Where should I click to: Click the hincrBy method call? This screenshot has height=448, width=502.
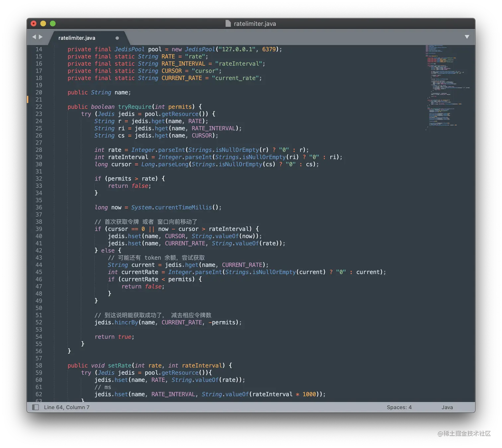[x=126, y=323]
